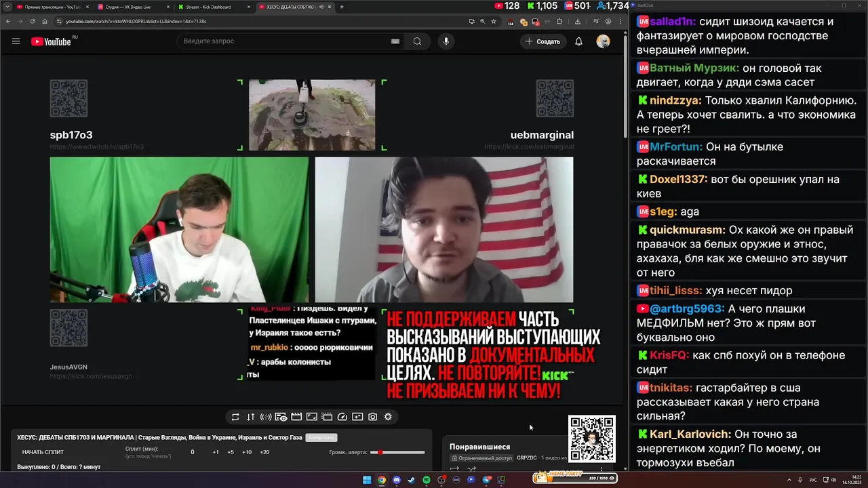Click the spb17o3 twitch link in video

[x=96, y=146]
